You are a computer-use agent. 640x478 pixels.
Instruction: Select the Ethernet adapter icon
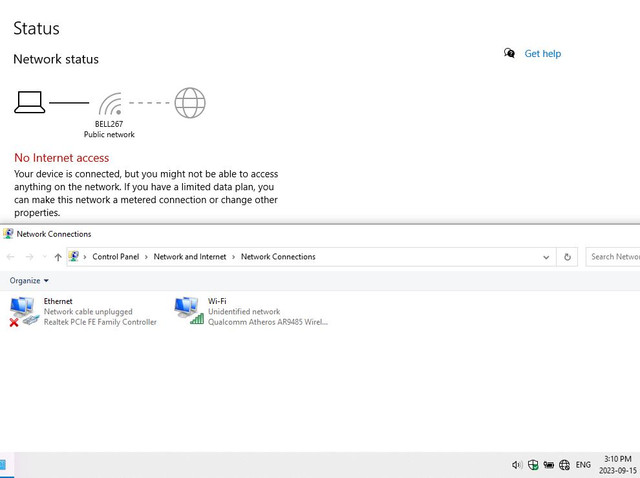(23, 312)
